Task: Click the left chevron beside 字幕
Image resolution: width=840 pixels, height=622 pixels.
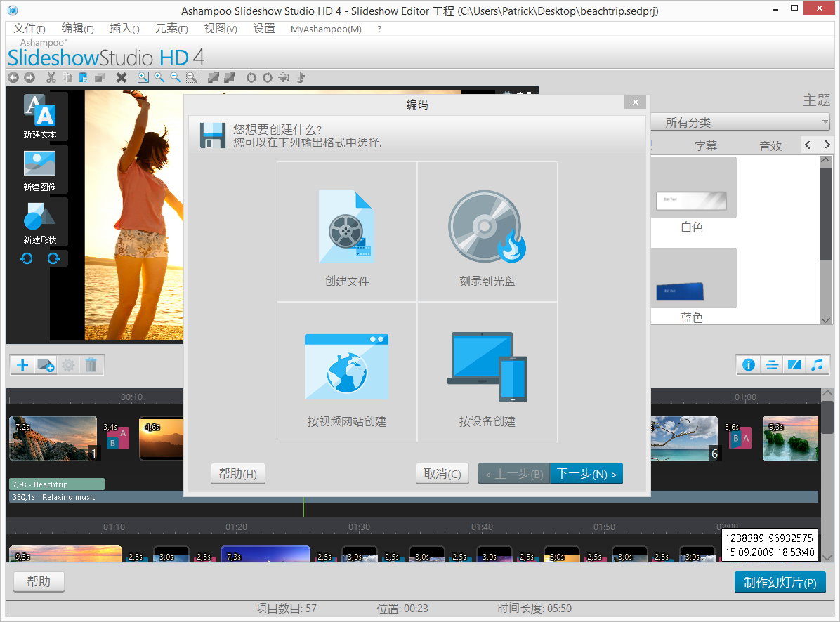Action: [809, 145]
